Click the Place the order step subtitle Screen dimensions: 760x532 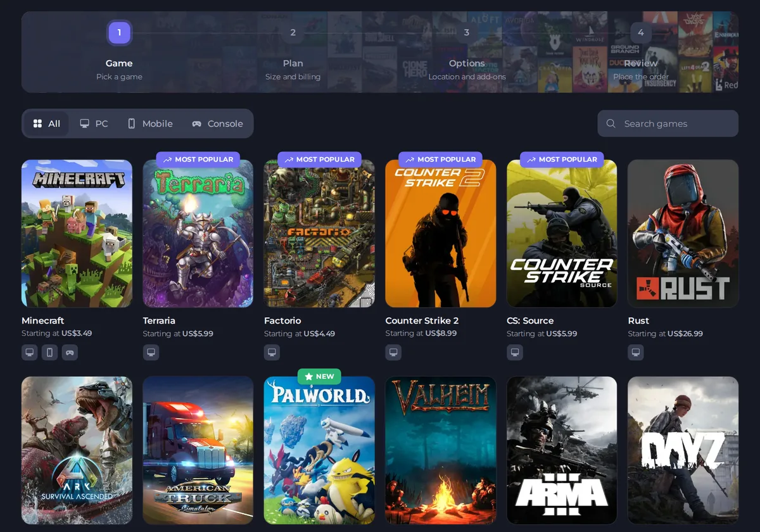click(x=641, y=77)
